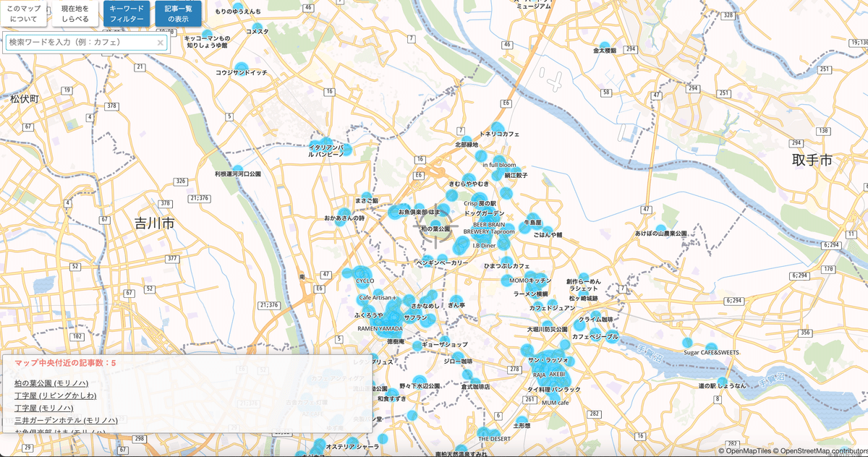Screen dimensions: 868x457
Task: Select the 金太楼鮨 map marker
Action: (604, 45)
